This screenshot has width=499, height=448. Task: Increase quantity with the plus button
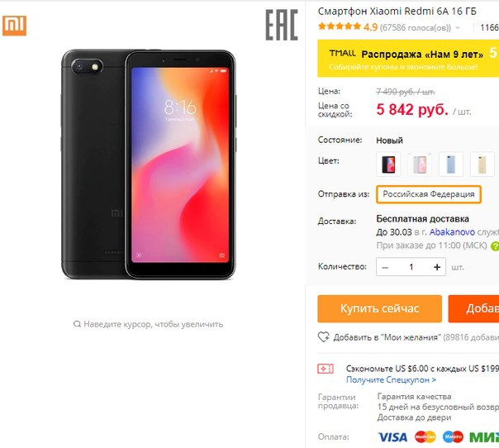click(x=437, y=267)
